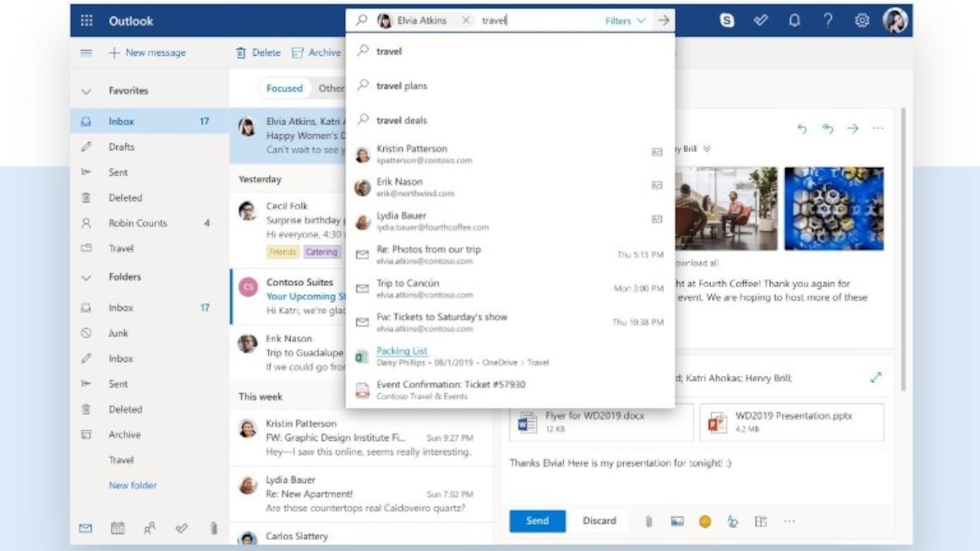Collapse the Favorites section
This screenshot has width=980, height=551.
click(86, 90)
